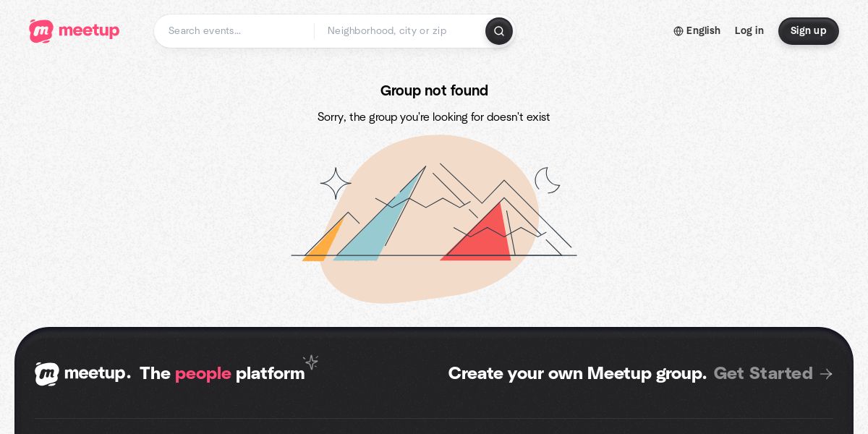Click the white Meetup logo in footer banner
868x434 pixels.
47,374
